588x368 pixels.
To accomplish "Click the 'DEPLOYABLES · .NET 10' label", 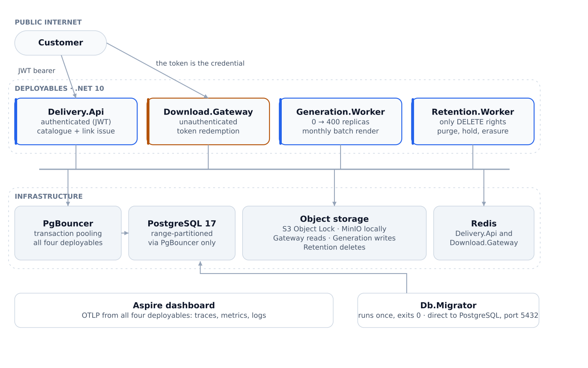I will tap(59, 89).
